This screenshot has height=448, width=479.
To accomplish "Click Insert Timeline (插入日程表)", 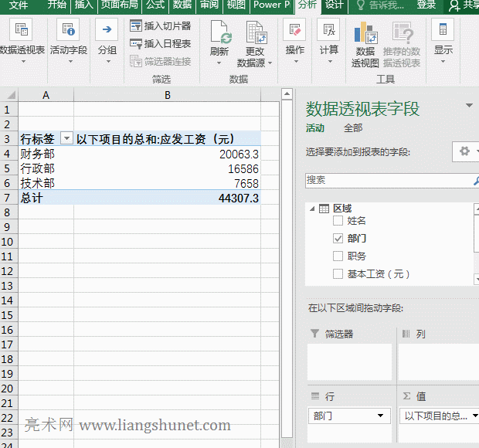I will (x=160, y=44).
